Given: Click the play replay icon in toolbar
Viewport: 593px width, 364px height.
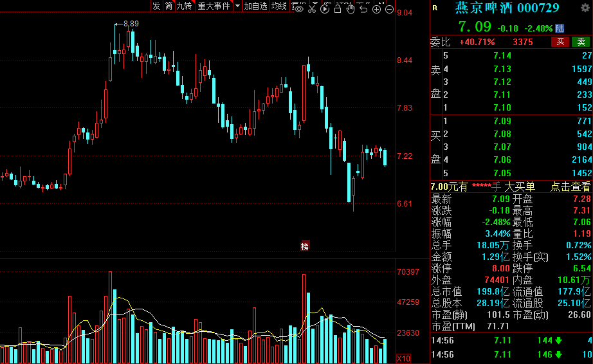Looking at the screenshot, I should [325, 8].
